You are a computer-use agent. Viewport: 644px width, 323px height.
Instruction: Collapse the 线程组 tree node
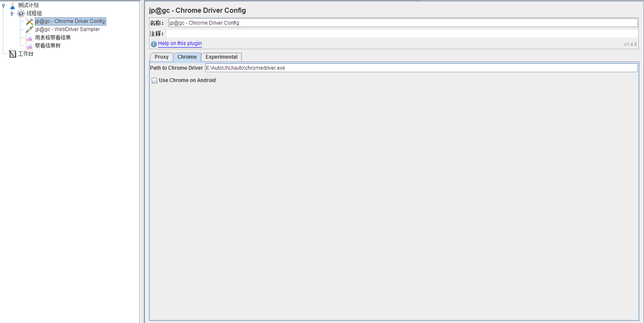[12, 13]
